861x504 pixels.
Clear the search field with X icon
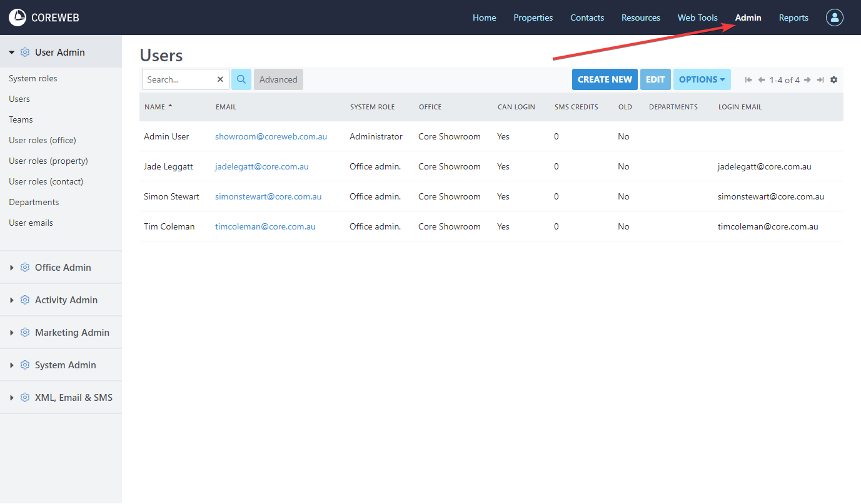click(x=220, y=79)
